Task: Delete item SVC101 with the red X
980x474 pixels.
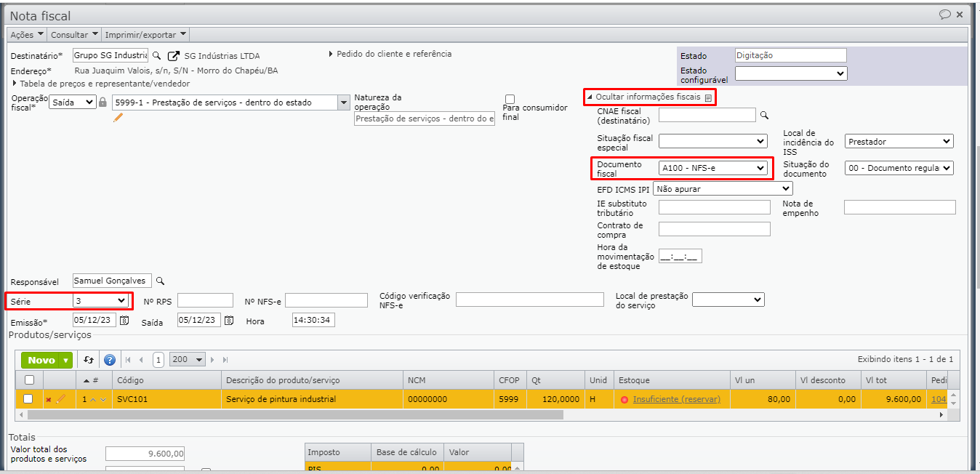Action: (49, 399)
